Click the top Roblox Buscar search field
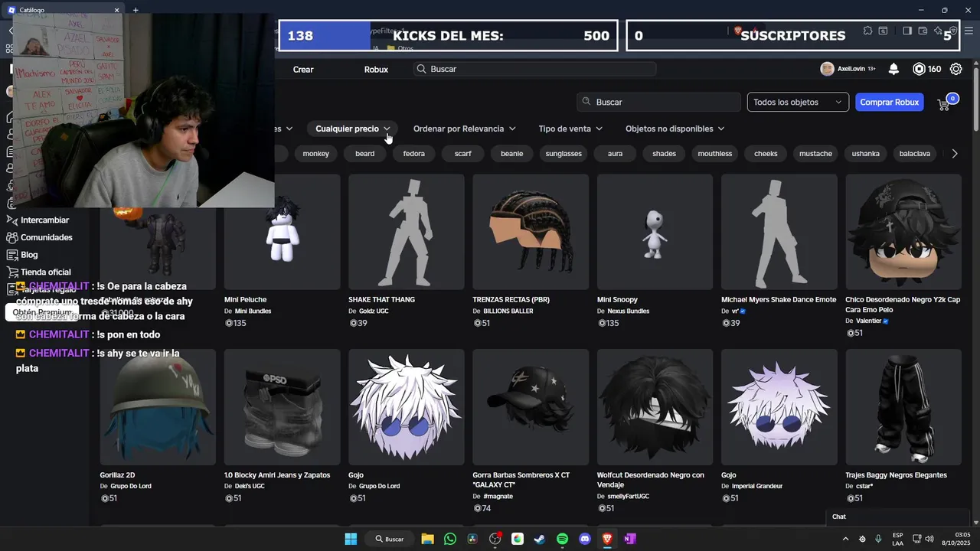This screenshot has height=551, width=980. 535,69
